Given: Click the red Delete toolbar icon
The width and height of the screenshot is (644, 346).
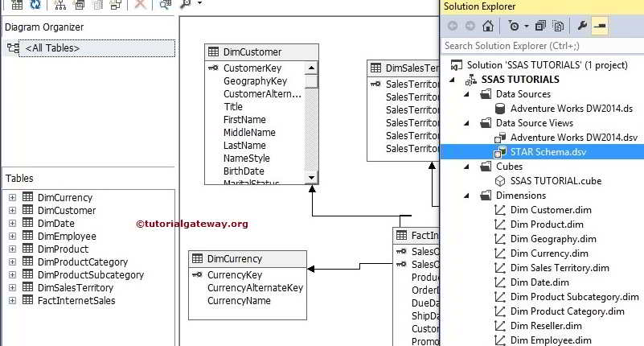Looking at the screenshot, I should coord(140,5).
